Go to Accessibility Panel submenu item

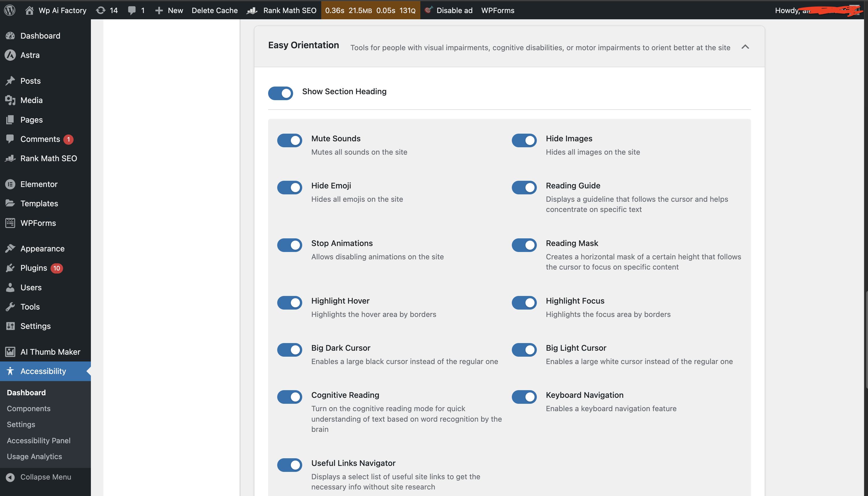coord(39,440)
